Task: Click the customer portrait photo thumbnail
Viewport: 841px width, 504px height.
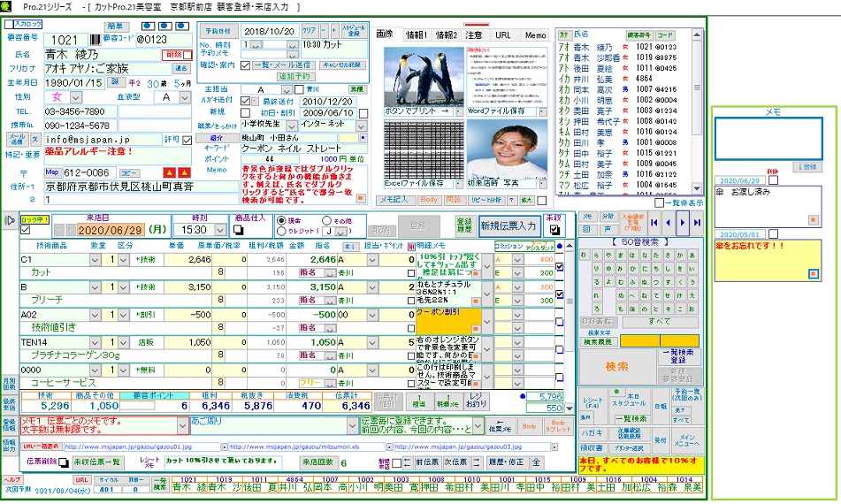Action: [508, 149]
